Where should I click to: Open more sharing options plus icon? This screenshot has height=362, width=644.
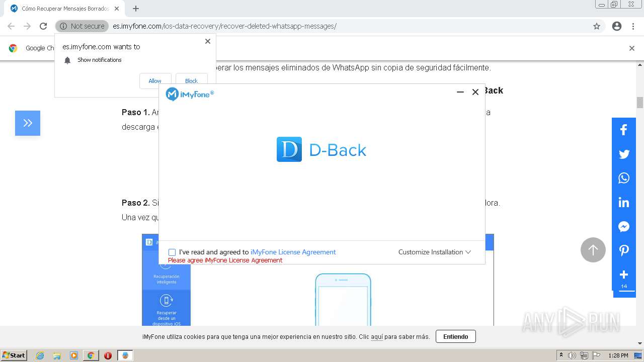point(624,275)
